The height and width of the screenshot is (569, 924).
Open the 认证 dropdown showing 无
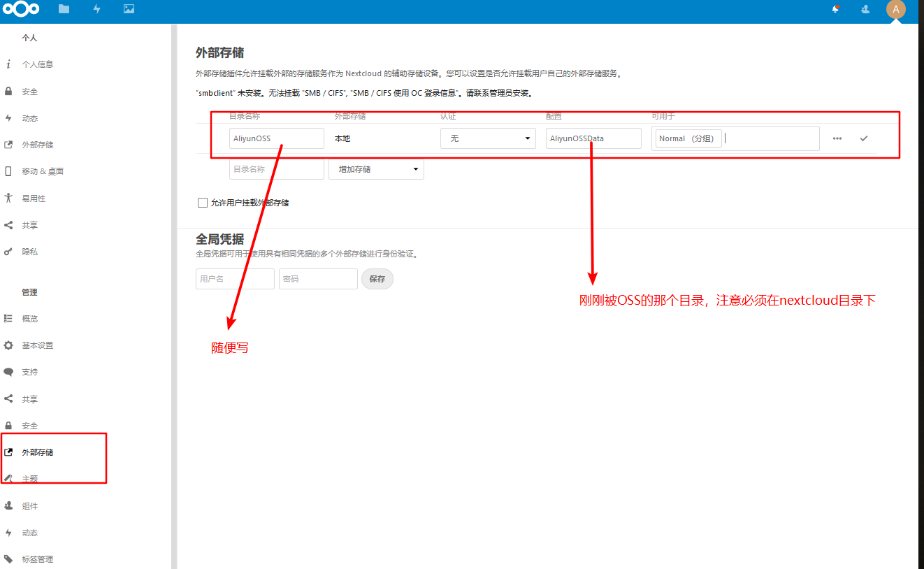click(x=488, y=138)
